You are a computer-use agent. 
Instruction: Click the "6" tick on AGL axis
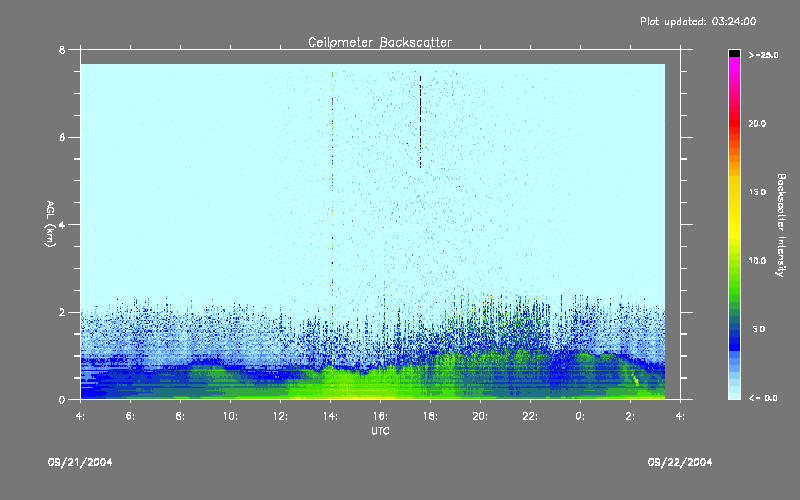(62, 138)
